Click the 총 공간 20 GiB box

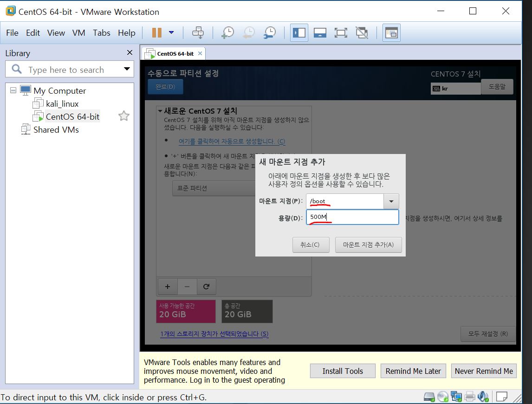tap(247, 311)
